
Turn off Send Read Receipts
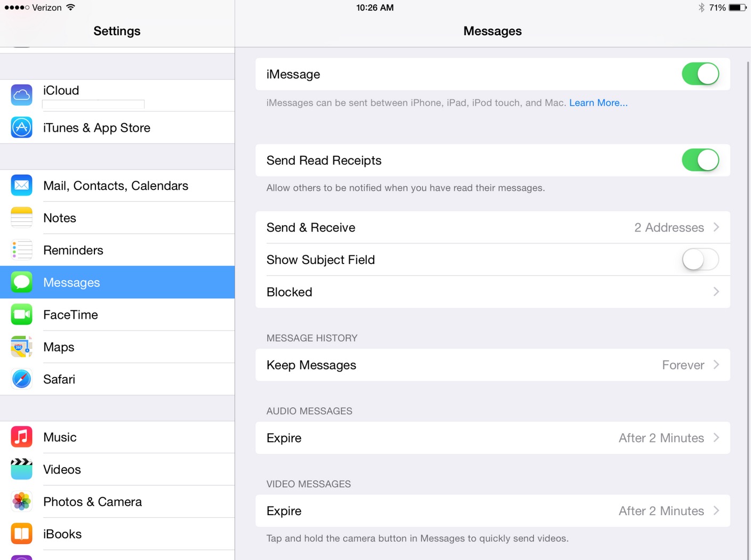tap(700, 160)
